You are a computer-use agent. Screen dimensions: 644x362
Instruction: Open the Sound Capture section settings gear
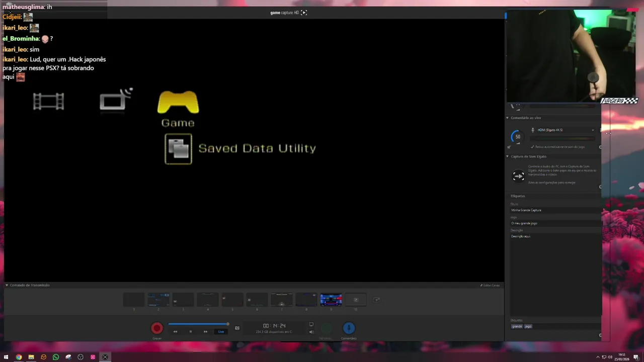point(600,187)
